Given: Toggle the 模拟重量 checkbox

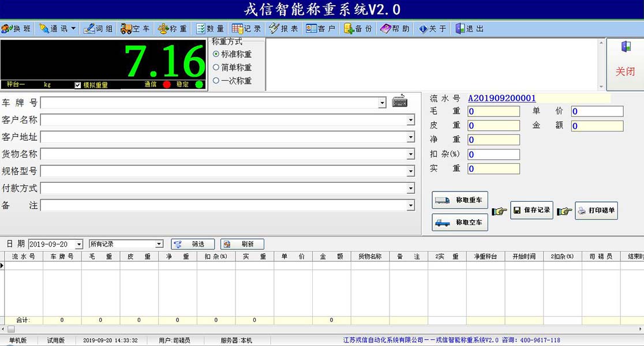Looking at the screenshot, I should click(x=78, y=85).
